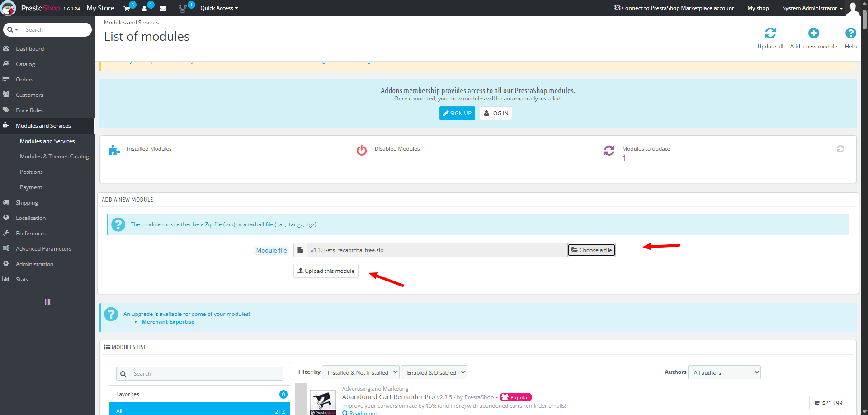Click the LOG IN button
The image size is (868, 415).
(x=496, y=114)
